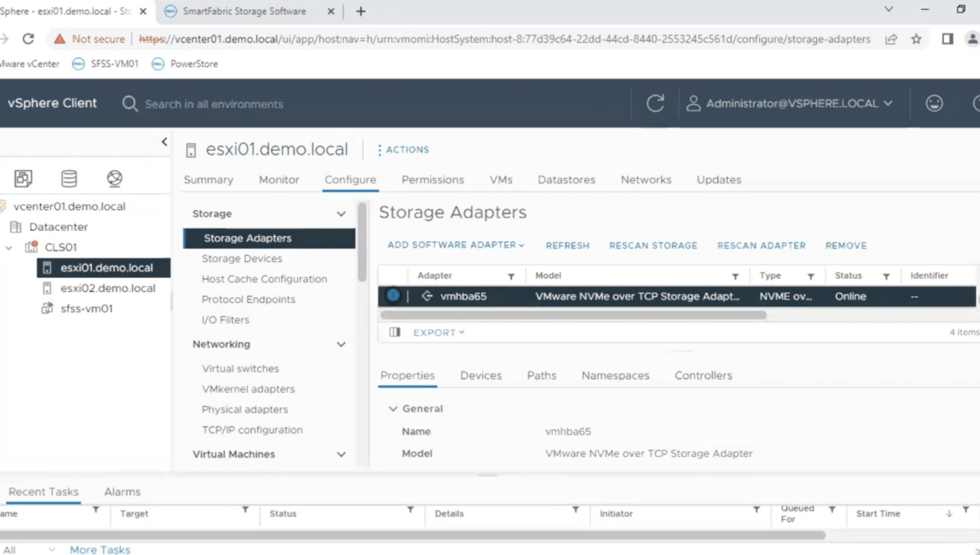Click the Recent Tasks horizontal scrollbar
The image size is (980, 555).
[x=412, y=535]
